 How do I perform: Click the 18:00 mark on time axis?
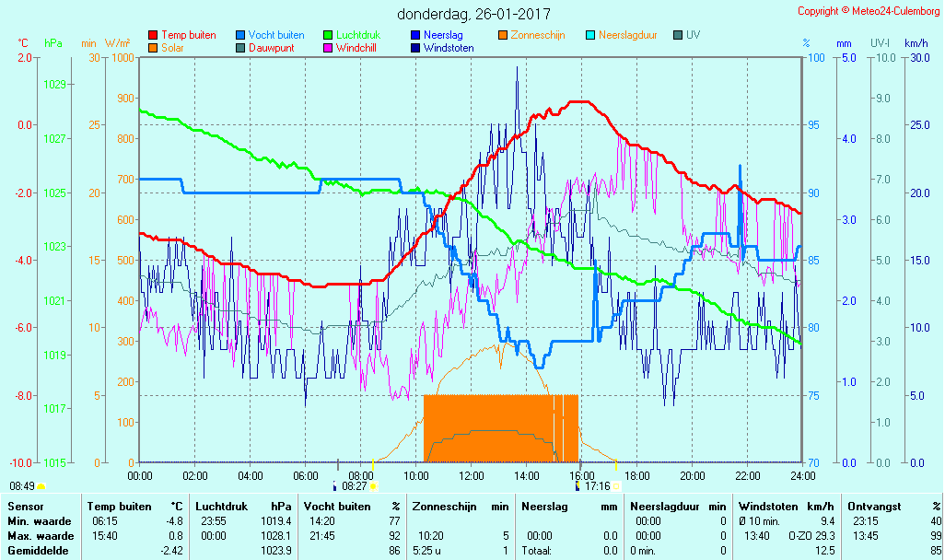point(637,475)
